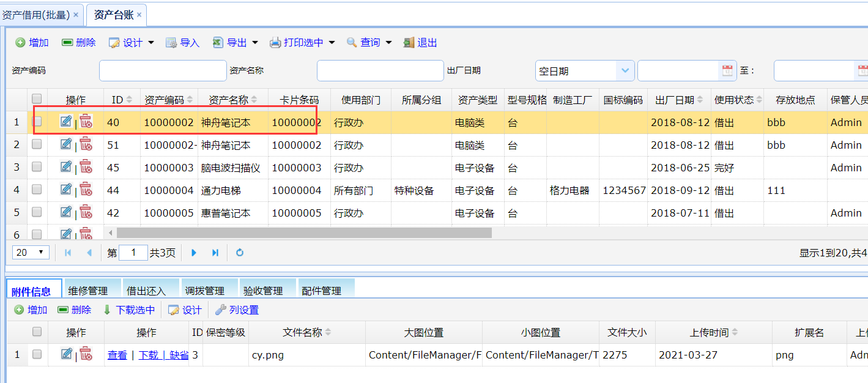The image size is (868, 383).
Task: Switch to the 维修管理 tab
Action: 88,291
